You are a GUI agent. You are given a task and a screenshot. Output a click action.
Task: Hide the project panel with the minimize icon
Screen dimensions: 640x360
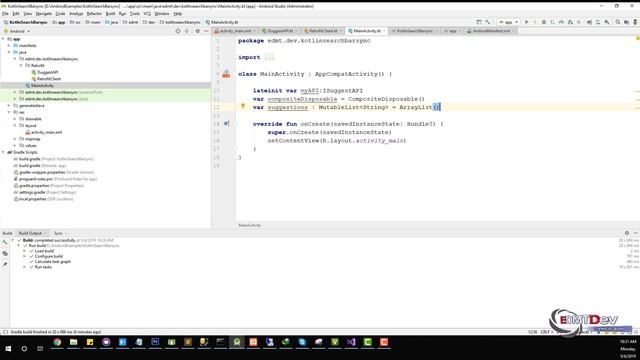tap(206, 31)
